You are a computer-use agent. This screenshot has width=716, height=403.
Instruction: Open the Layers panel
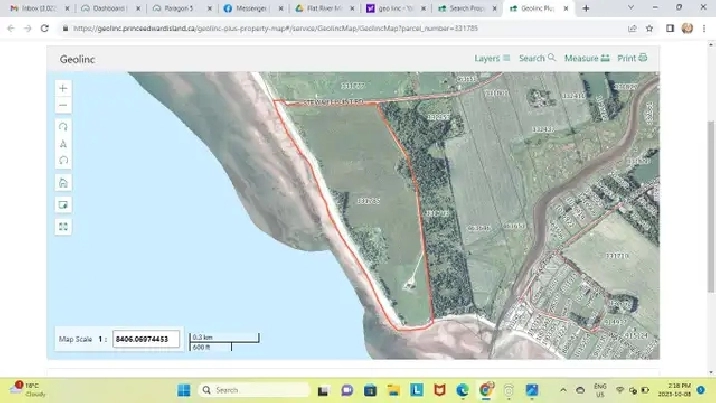click(492, 58)
